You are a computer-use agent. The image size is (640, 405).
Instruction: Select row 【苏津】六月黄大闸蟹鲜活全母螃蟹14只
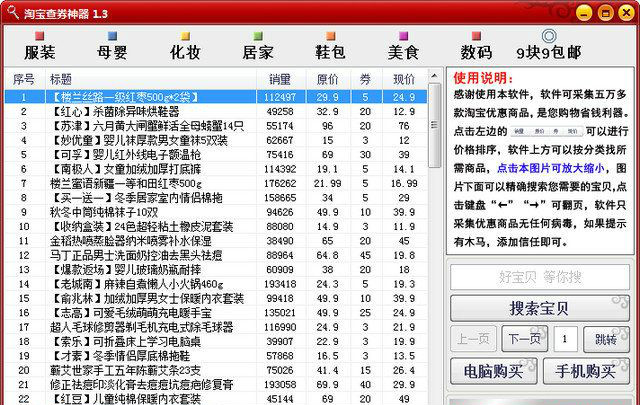click(216, 126)
